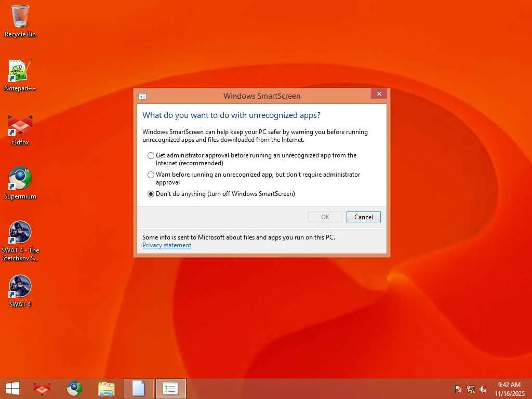This screenshot has width=532, height=399.
Task: Select the Notepad++ desktop shortcut
Action: [x=20, y=75]
